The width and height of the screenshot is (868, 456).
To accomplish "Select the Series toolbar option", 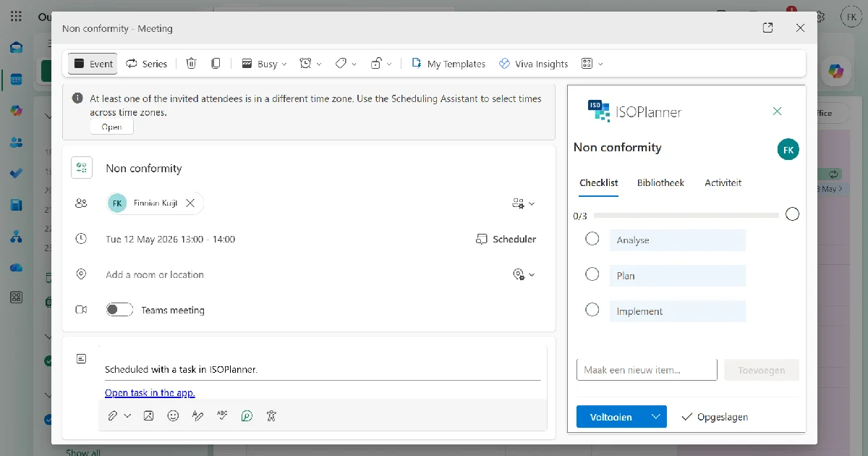I will 147,64.
